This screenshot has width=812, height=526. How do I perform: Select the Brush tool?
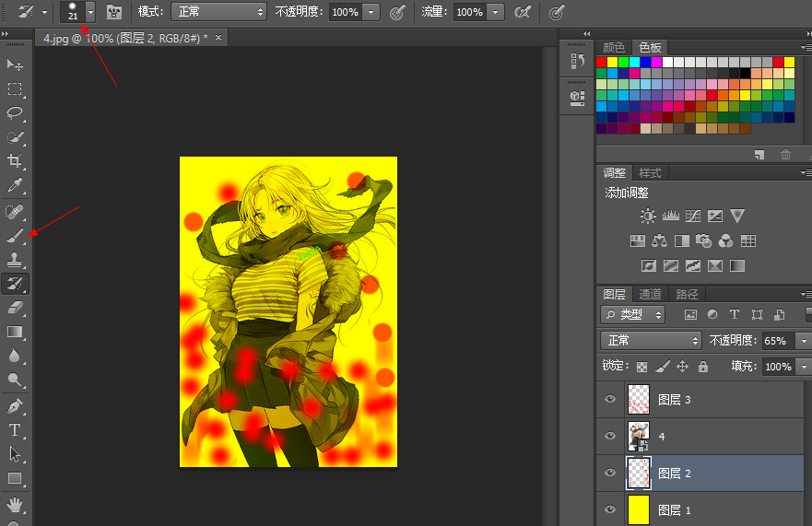pyautogui.click(x=15, y=236)
